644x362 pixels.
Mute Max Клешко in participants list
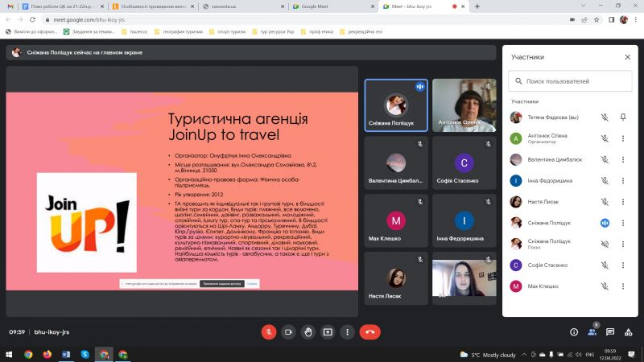pos(605,286)
